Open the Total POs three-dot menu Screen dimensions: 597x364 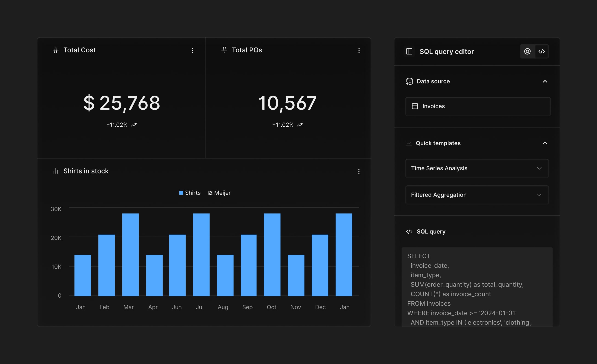(x=359, y=50)
